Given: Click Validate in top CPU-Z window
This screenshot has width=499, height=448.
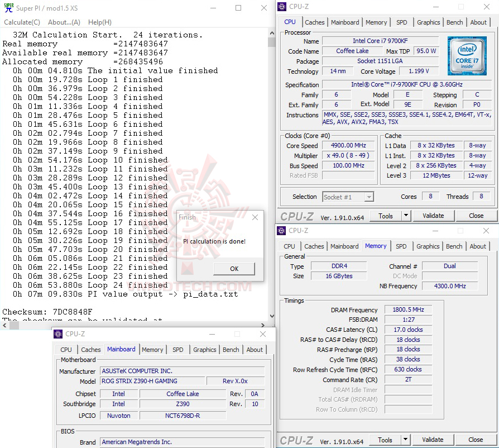Looking at the screenshot, I should coord(433,216).
